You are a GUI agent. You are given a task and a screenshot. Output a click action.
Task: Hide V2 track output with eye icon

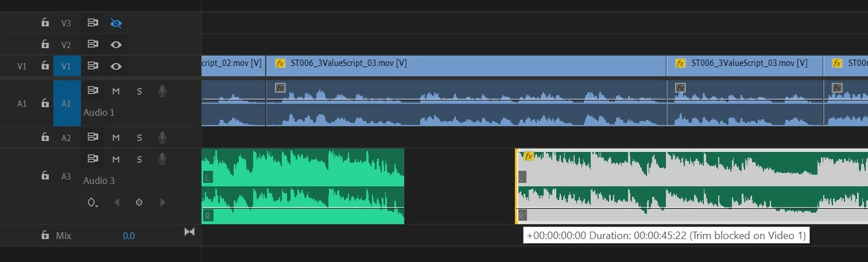coord(116,44)
